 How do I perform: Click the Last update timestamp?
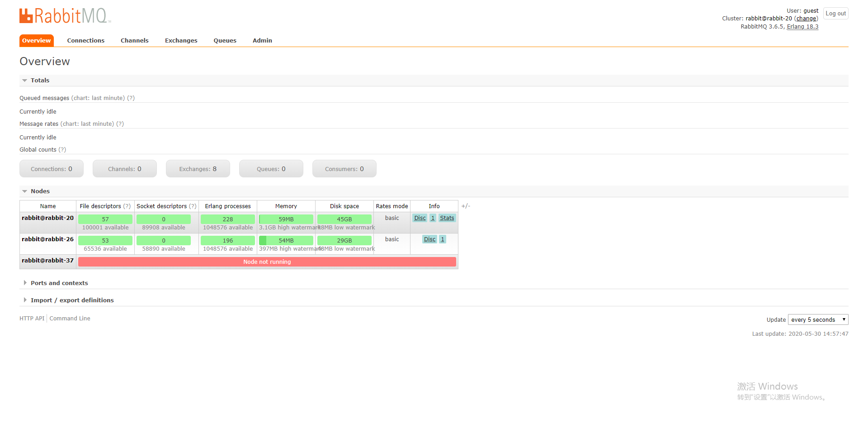point(800,334)
